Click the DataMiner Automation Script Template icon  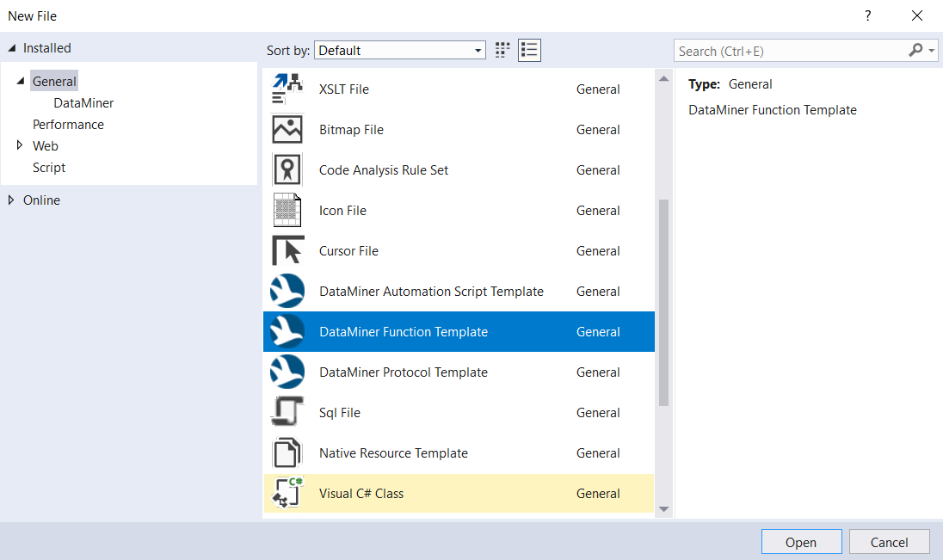point(287,291)
